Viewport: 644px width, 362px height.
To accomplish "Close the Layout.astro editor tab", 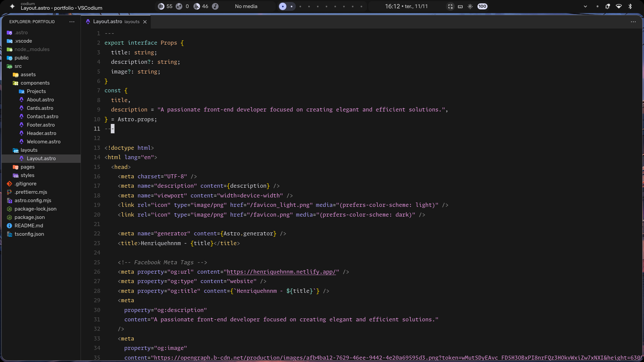I will coord(145,22).
